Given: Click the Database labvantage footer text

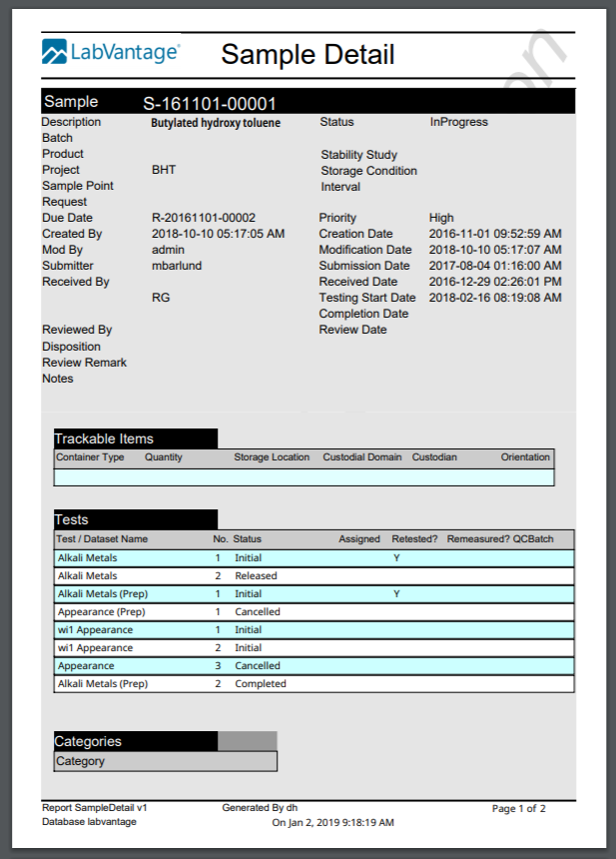Looking at the screenshot, I should (x=89, y=822).
